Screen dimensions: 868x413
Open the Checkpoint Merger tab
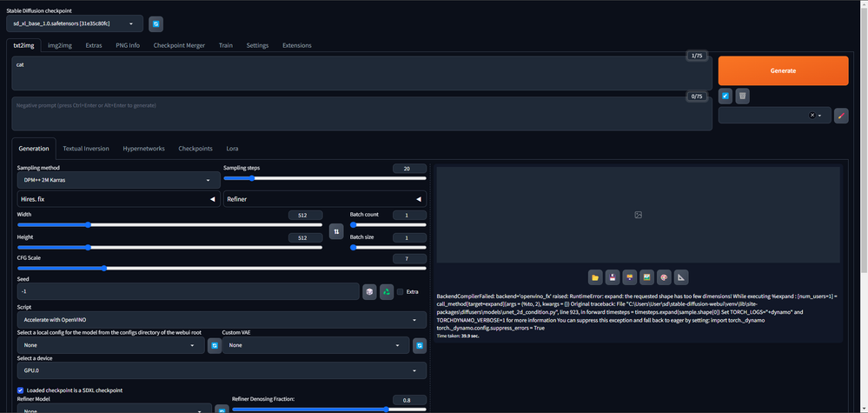click(179, 45)
